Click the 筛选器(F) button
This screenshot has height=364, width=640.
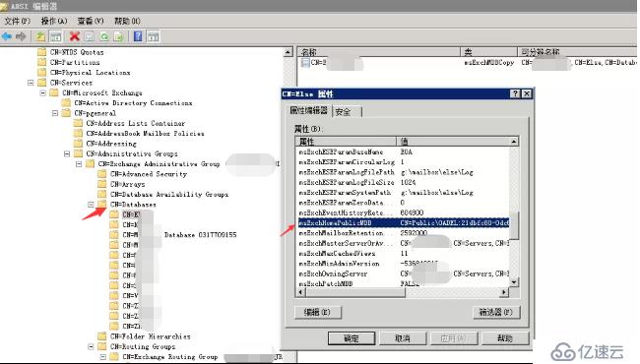pos(496,313)
